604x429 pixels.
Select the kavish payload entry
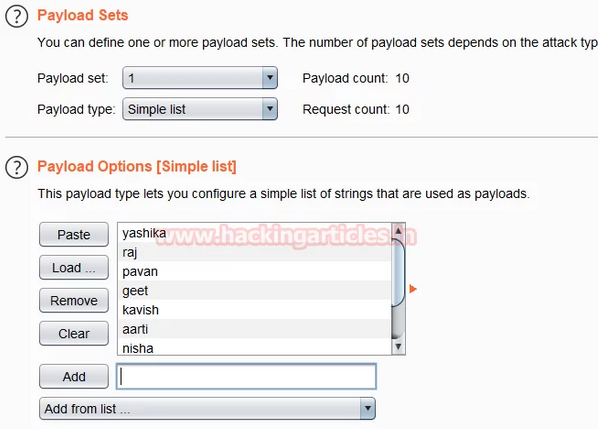coord(253,310)
